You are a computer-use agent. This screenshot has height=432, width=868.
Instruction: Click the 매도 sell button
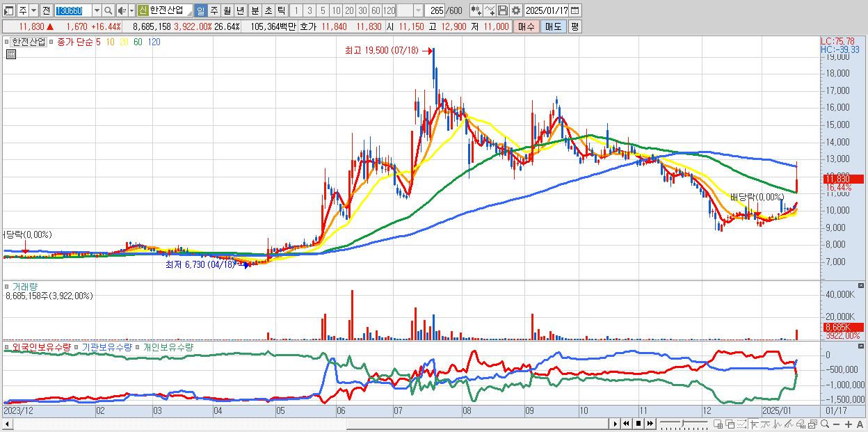pyautogui.click(x=553, y=26)
